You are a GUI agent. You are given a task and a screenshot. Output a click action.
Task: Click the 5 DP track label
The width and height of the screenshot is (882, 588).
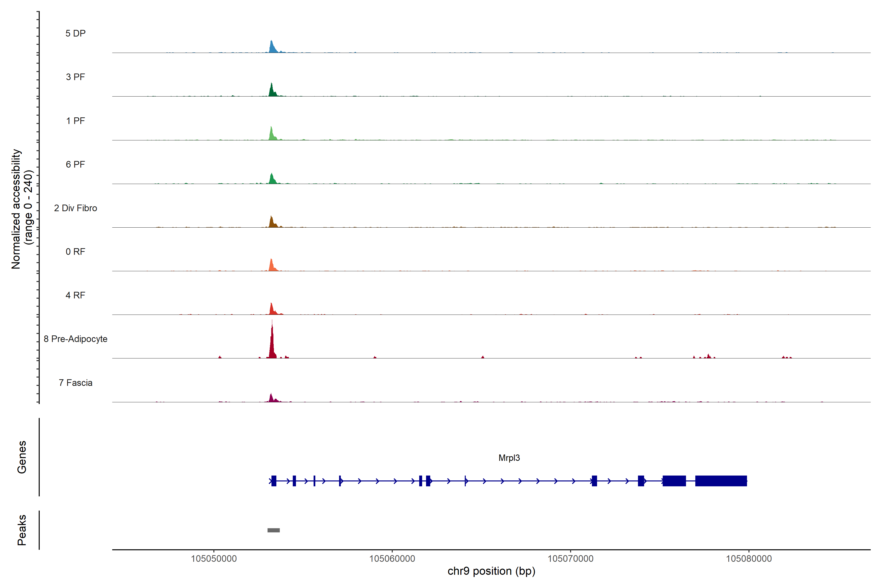75,33
